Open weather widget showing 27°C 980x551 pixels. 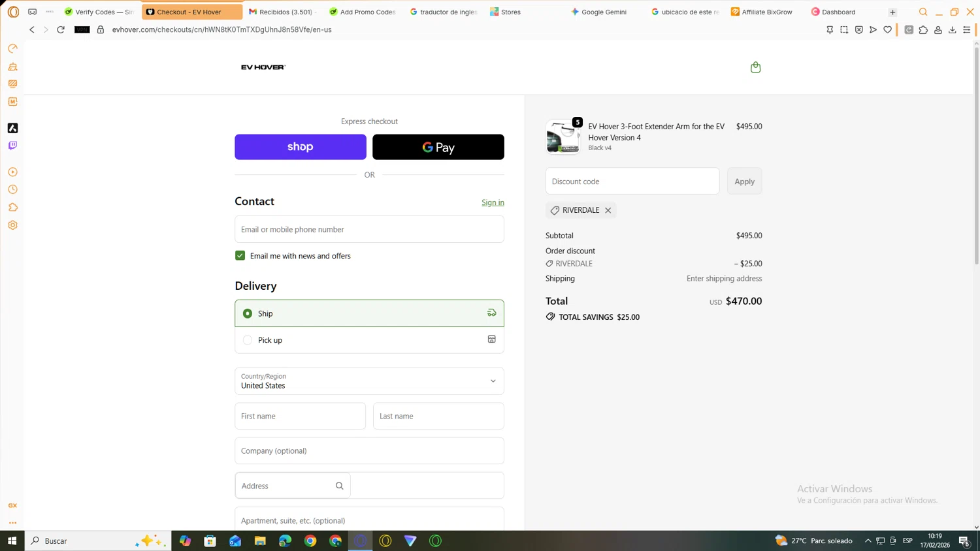[814, 541]
